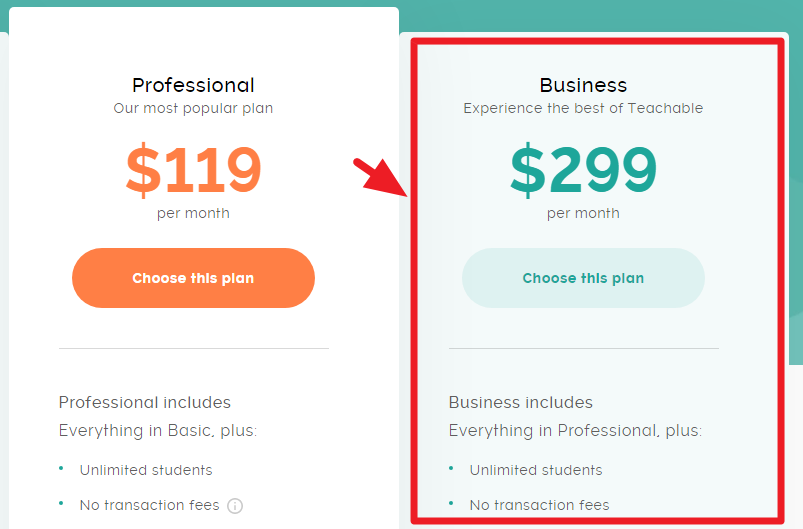The image size is (803, 529).
Task: Click 'Experience the best of Teachable' text
Action: click(583, 108)
